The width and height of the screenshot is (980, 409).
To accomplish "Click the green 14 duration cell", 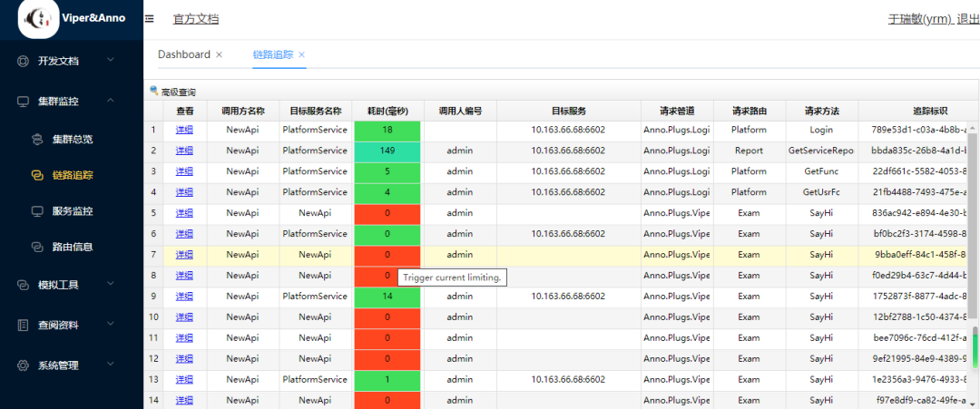I will (x=387, y=296).
